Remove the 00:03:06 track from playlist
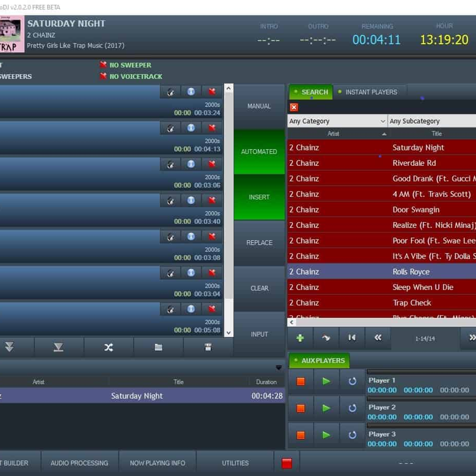The image size is (476, 476). pyautogui.click(x=212, y=164)
